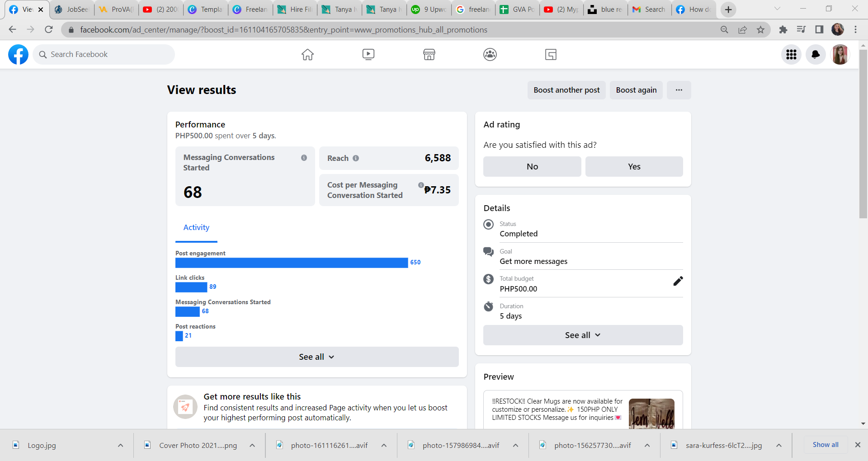Image resolution: width=868 pixels, height=461 pixels.
Task: Expand See all under Activity
Action: 316,357
